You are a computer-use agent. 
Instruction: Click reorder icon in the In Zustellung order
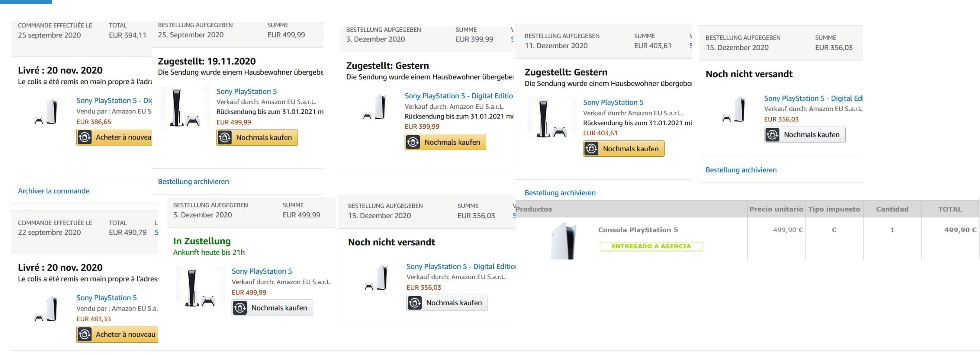pyautogui.click(x=240, y=308)
